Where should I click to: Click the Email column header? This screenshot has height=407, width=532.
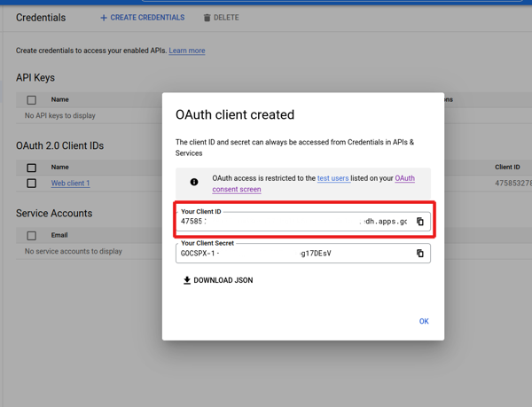click(x=59, y=235)
